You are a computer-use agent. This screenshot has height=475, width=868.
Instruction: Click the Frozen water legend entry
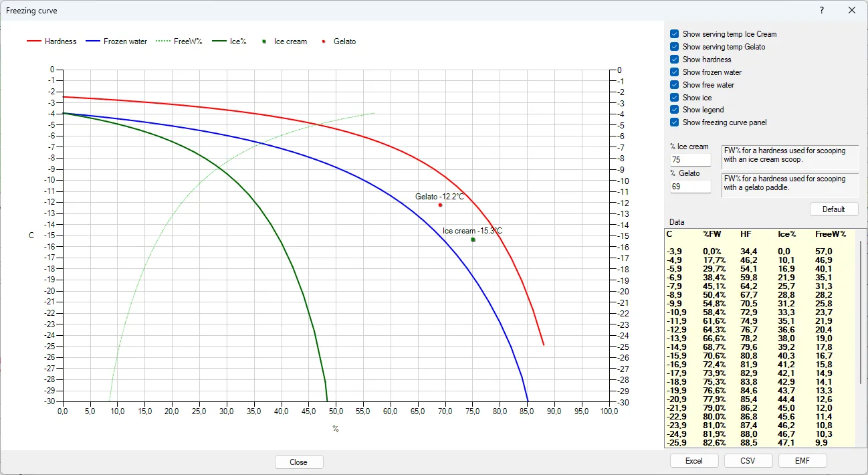pyautogui.click(x=116, y=41)
